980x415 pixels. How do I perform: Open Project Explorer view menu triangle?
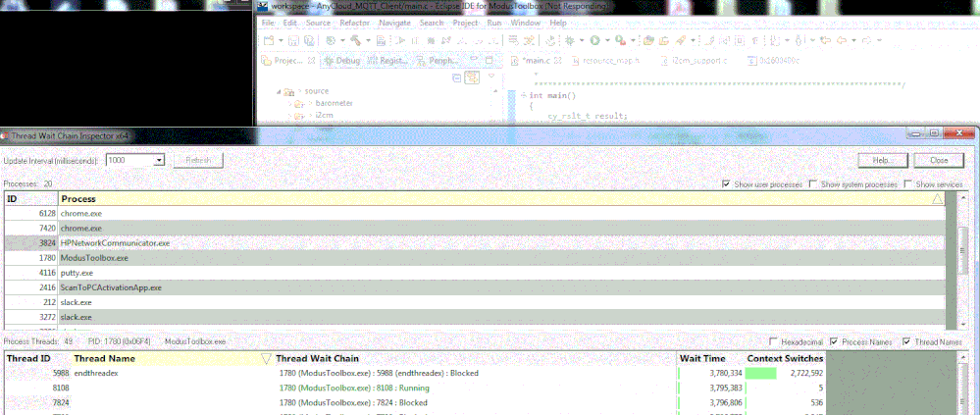[491, 76]
